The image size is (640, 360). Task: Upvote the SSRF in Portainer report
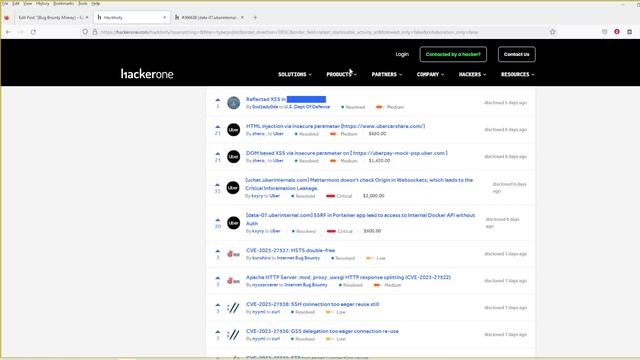218,220
